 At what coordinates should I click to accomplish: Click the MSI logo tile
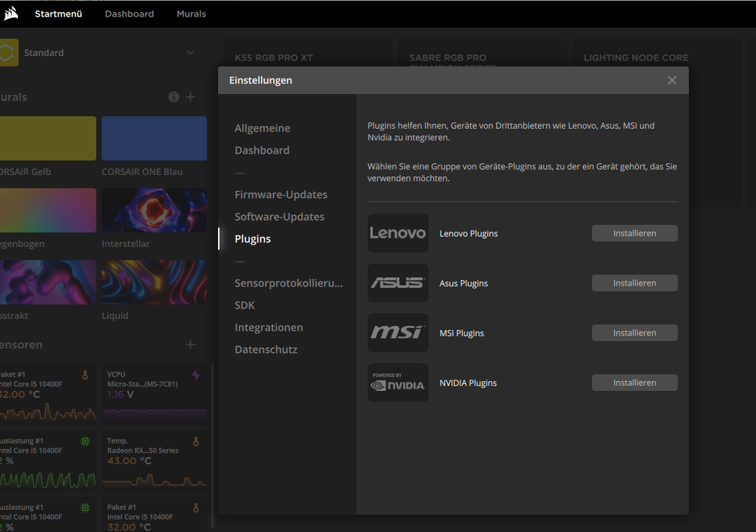(x=398, y=333)
